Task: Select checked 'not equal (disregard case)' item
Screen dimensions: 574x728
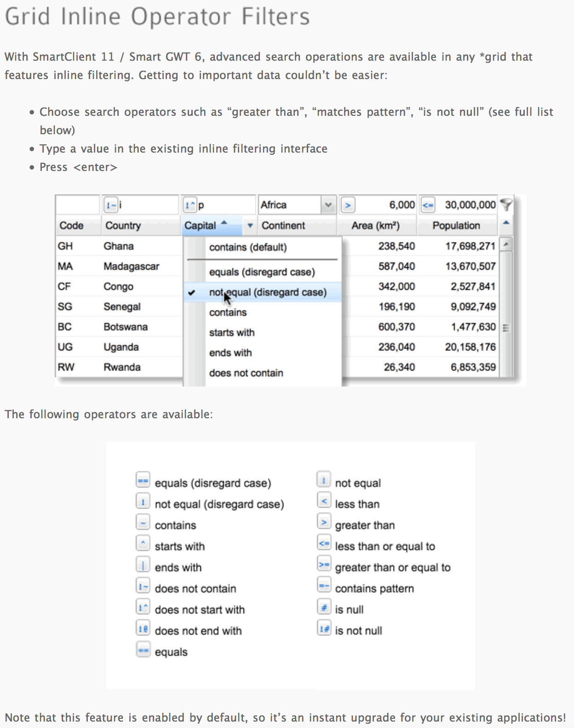Action: pyautogui.click(x=262, y=292)
